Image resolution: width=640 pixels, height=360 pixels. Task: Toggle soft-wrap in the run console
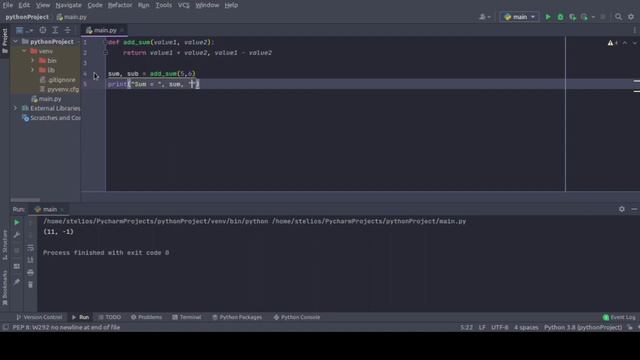(x=31, y=248)
